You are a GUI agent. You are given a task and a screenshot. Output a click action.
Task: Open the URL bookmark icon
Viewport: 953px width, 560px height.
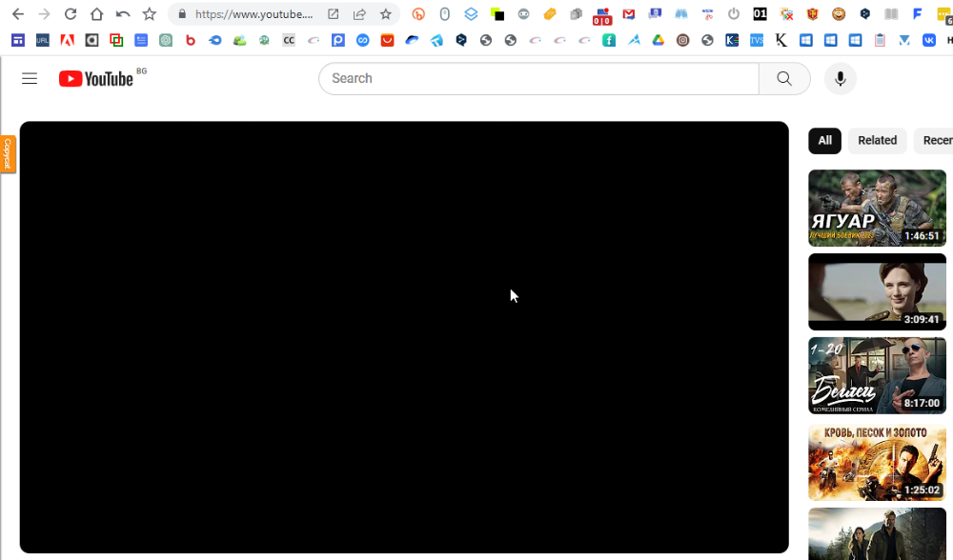click(43, 40)
